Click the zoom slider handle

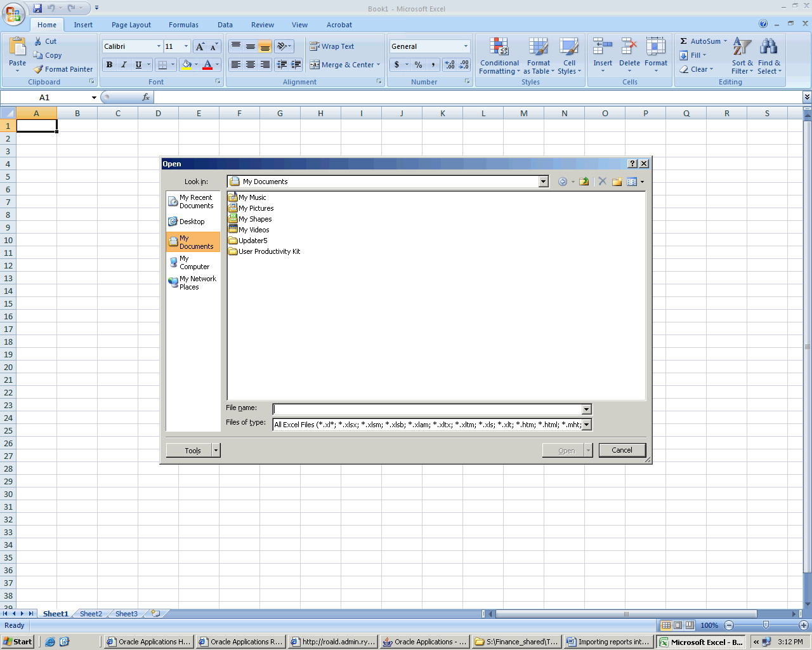[x=766, y=625]
